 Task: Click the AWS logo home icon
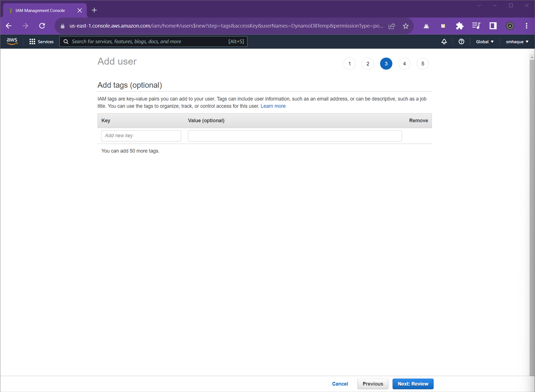click(12, 41)
